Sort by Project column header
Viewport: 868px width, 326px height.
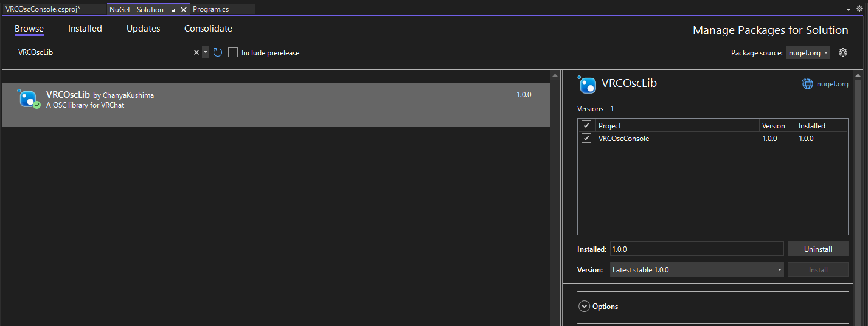click(x=677, y=125)
